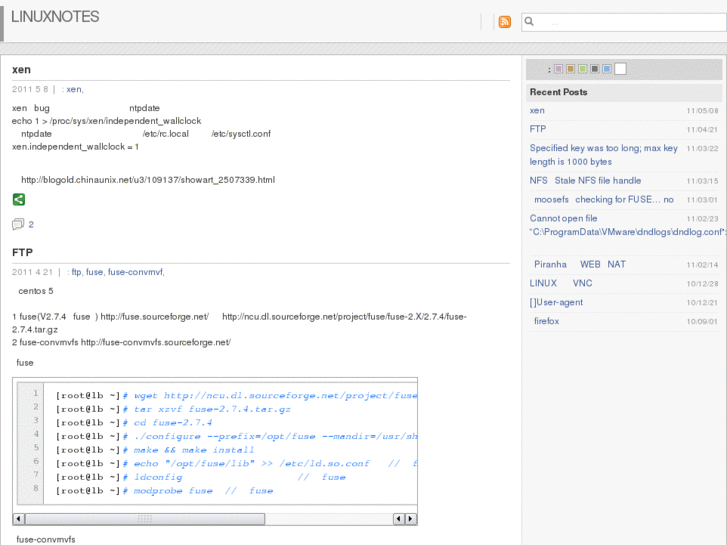
Task: Select the orange theme color swatch
Action: tap(571, 69)
